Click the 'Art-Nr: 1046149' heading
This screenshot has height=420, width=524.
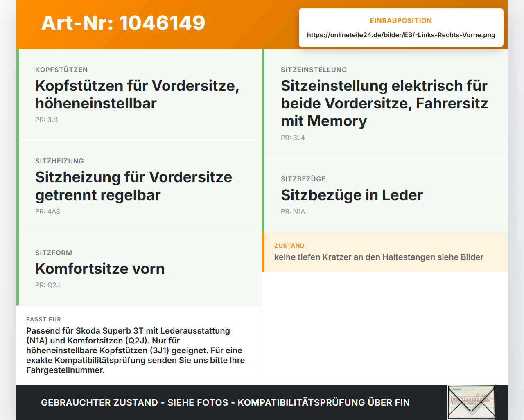click(x=123, y=23)
